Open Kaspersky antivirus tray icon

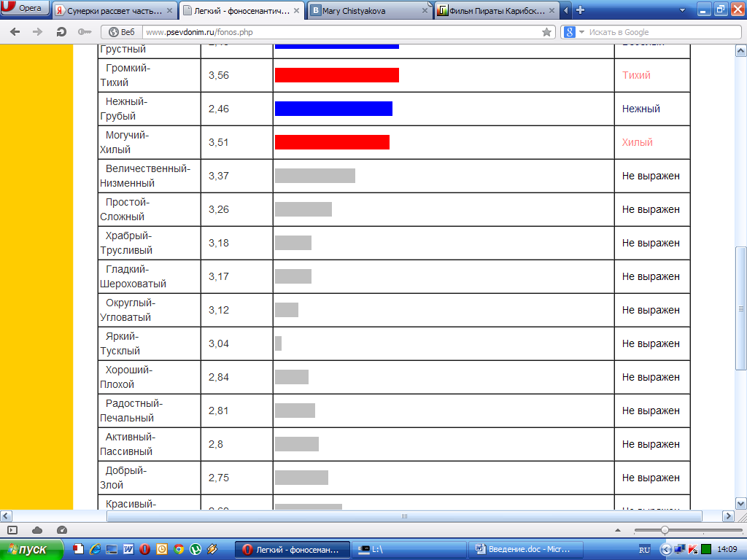click(x=693, y=550)
